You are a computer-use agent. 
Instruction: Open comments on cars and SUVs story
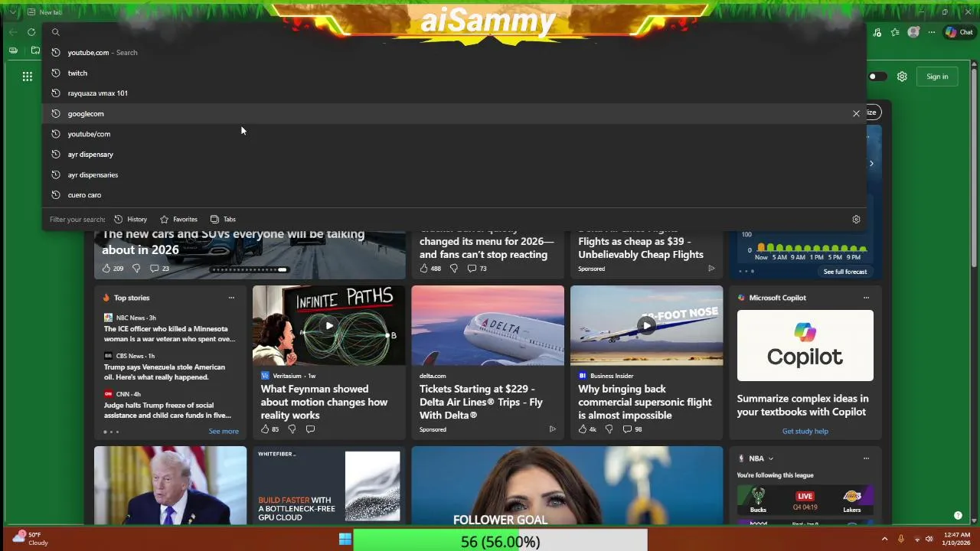[x=159, y=269]
